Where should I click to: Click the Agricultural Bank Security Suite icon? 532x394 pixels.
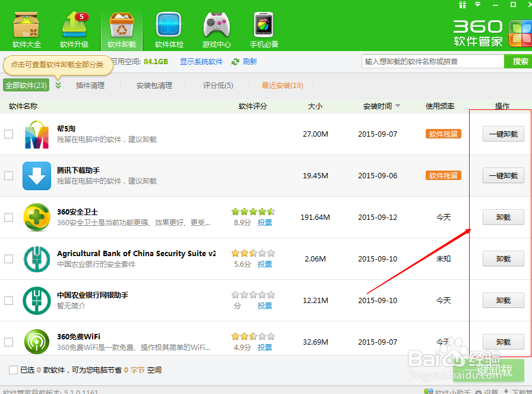37,259
